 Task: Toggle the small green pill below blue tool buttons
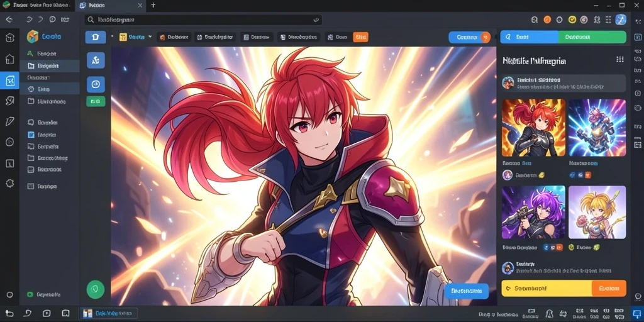pyautogui.click(x=96, y=101)
